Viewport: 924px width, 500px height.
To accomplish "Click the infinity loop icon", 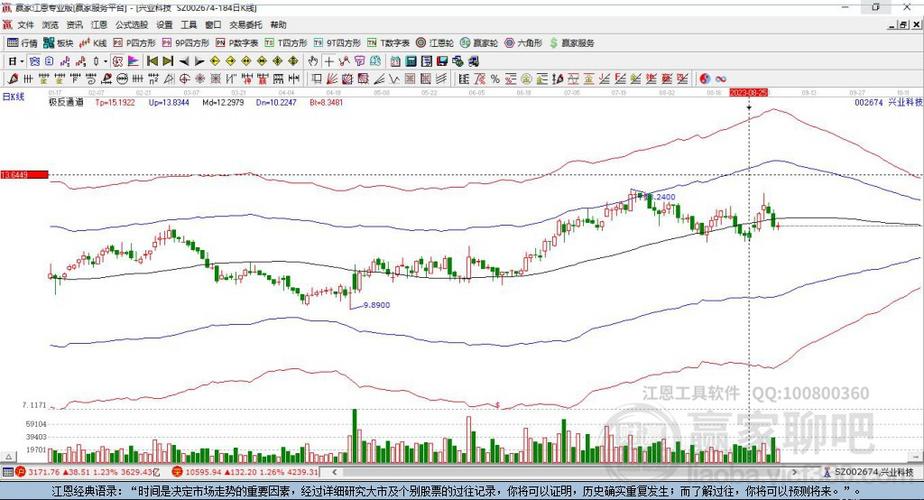I will [721, 78].
